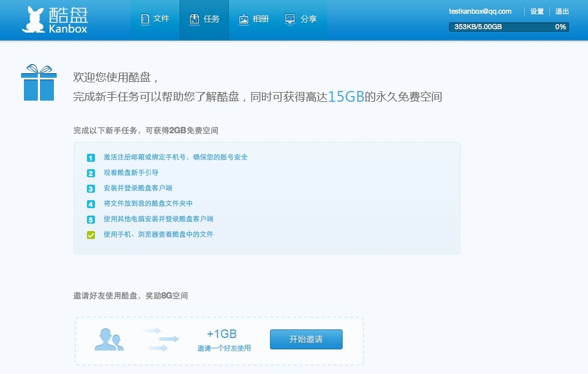Click the number 2 task badge

click(x=91, y=173)
